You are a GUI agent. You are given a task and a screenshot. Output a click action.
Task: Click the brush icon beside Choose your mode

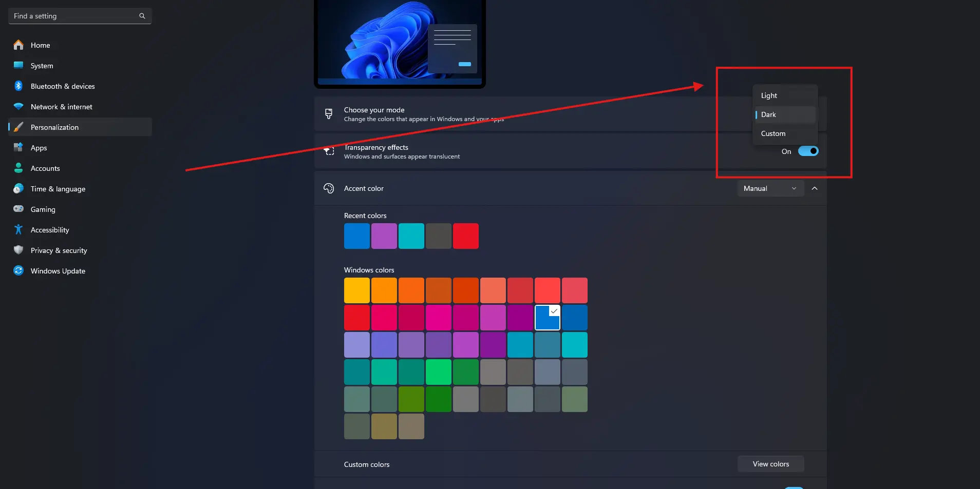point(329,114)
